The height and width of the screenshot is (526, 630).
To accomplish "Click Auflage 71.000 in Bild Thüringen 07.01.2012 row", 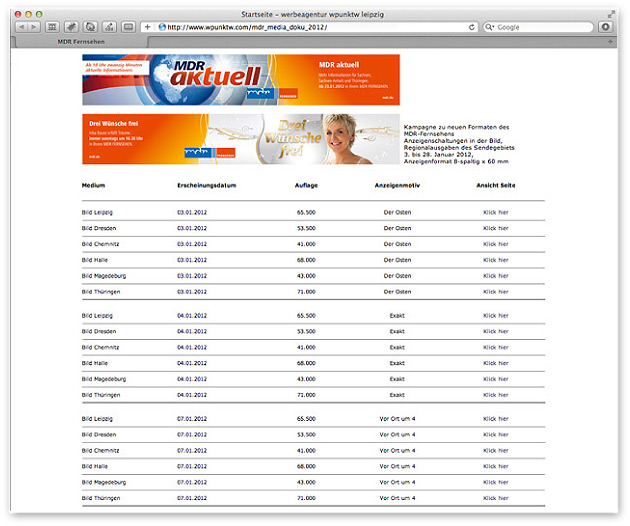I will tap(306, 498).
